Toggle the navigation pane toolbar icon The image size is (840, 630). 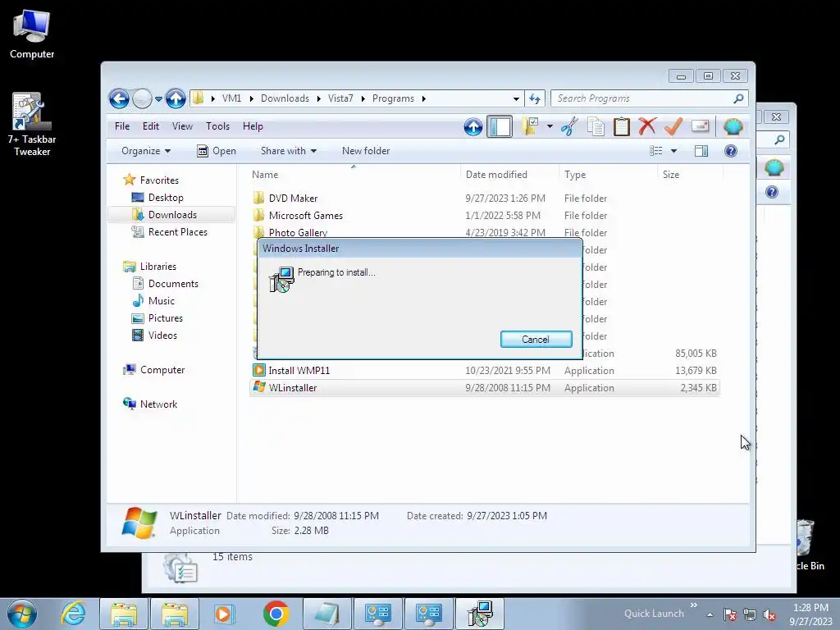pyautogui.click(x=500, y=127)
